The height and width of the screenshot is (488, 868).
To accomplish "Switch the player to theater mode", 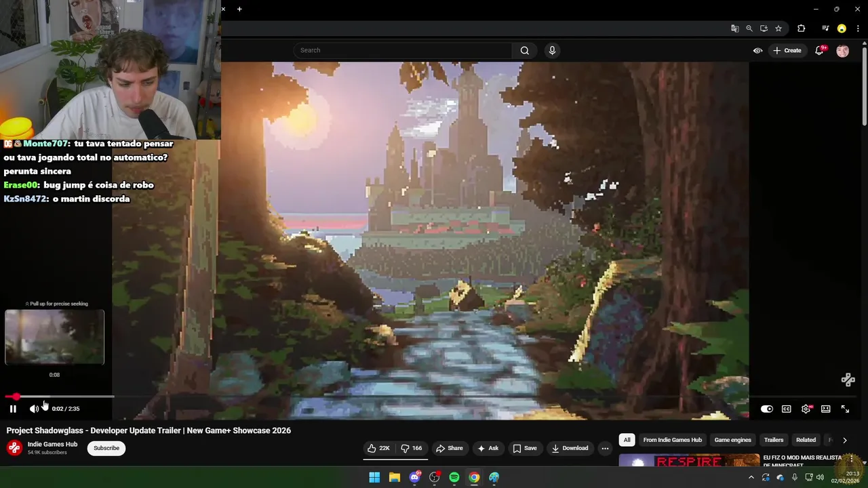I will tap(826, 409).
